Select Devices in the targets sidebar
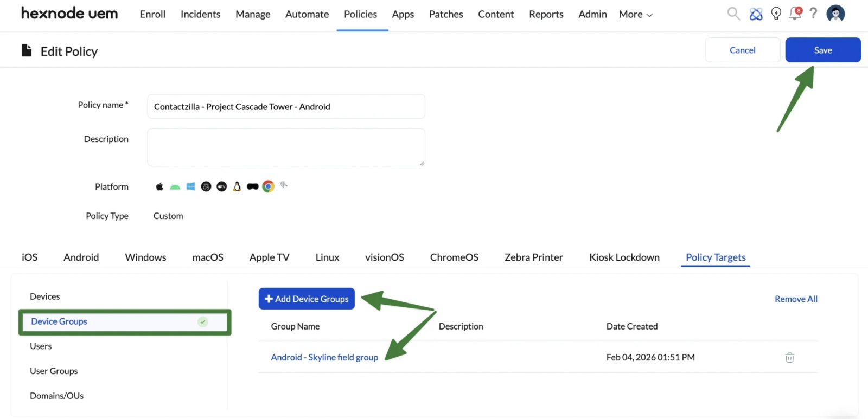This screenshot has width=868, height=419. point(45,296)
